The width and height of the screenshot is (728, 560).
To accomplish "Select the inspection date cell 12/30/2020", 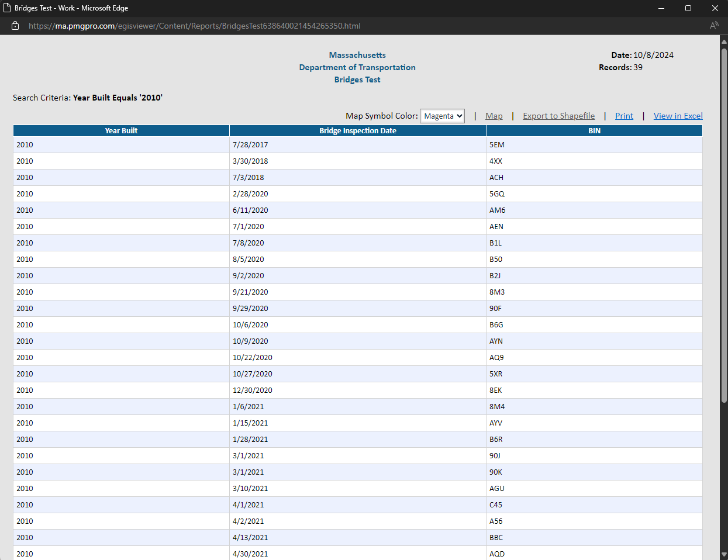I will tap(253, 390).
